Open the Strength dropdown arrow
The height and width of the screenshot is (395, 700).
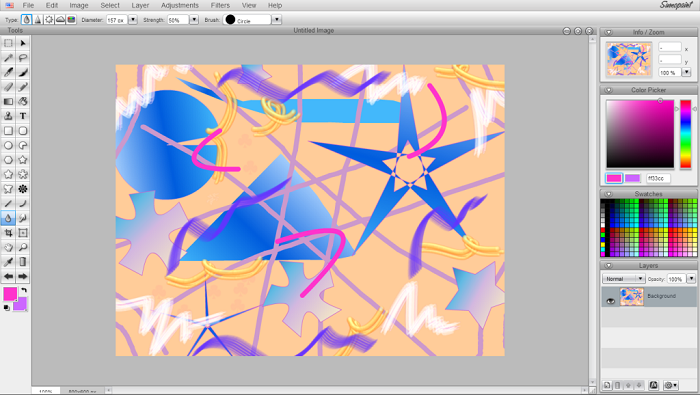(194, 20)
